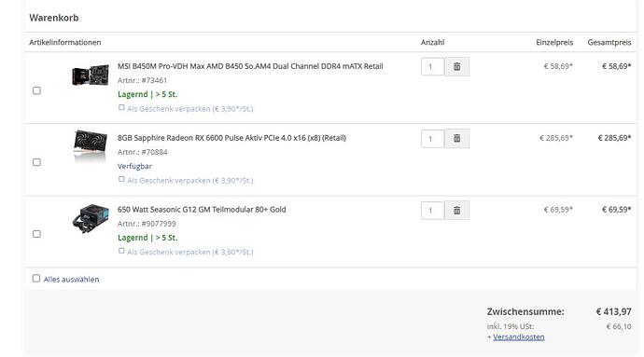This screenshot has width=644, height=357.
Task: Click the 'Warenkorb' heading
Action: [54, 18]
